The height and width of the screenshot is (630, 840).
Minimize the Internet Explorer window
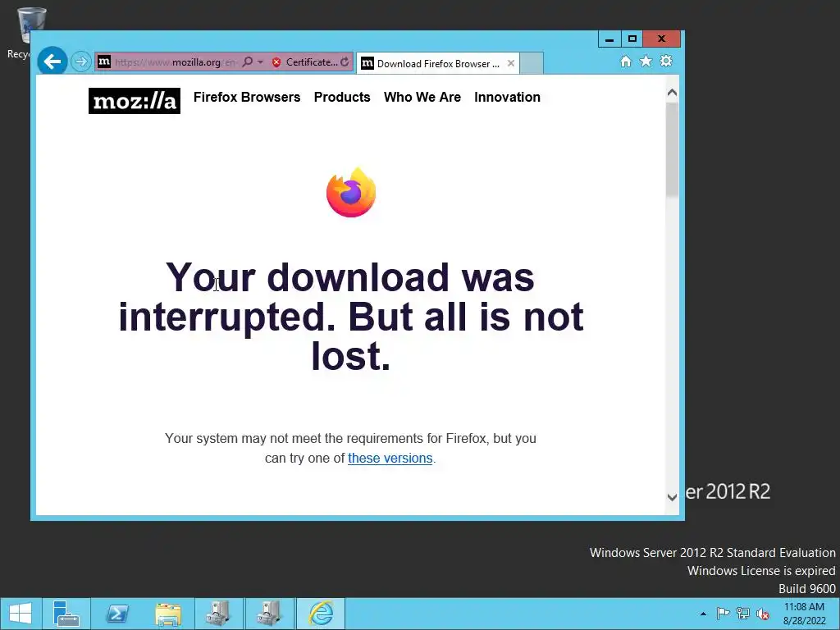pos(609,39)
